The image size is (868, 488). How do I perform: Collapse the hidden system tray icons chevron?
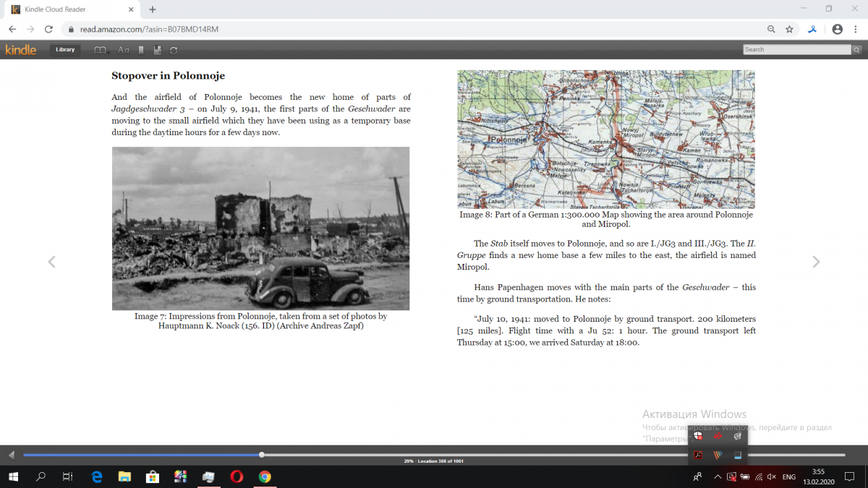coord(718,477)
